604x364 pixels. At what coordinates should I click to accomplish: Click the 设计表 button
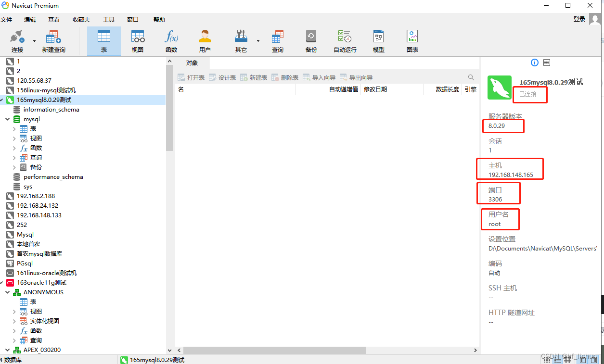tap(222, 77)
